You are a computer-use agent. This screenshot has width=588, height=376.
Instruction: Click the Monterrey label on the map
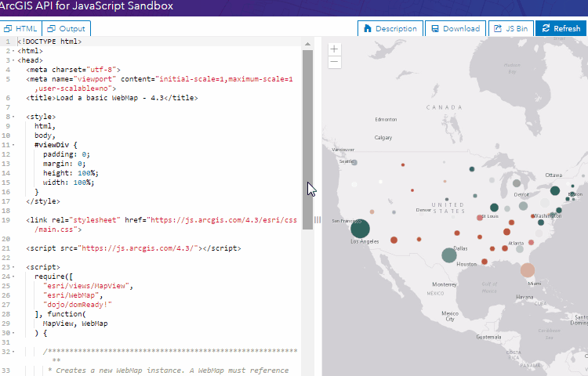[445, 284]
